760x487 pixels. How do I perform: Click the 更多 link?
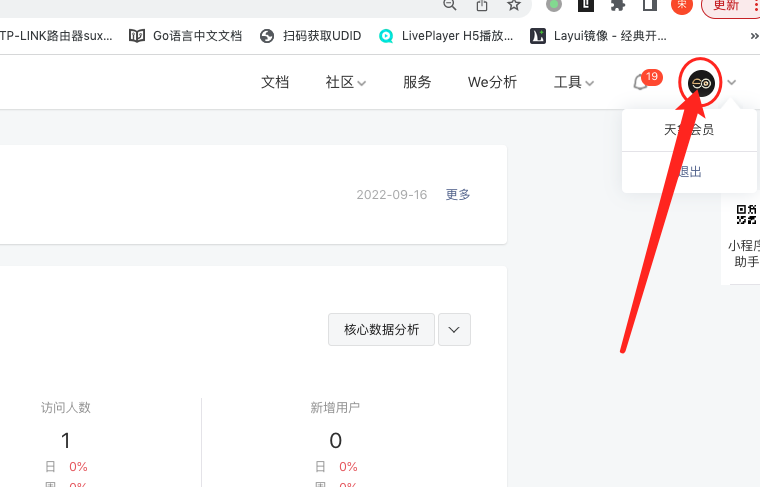(458, 194)
